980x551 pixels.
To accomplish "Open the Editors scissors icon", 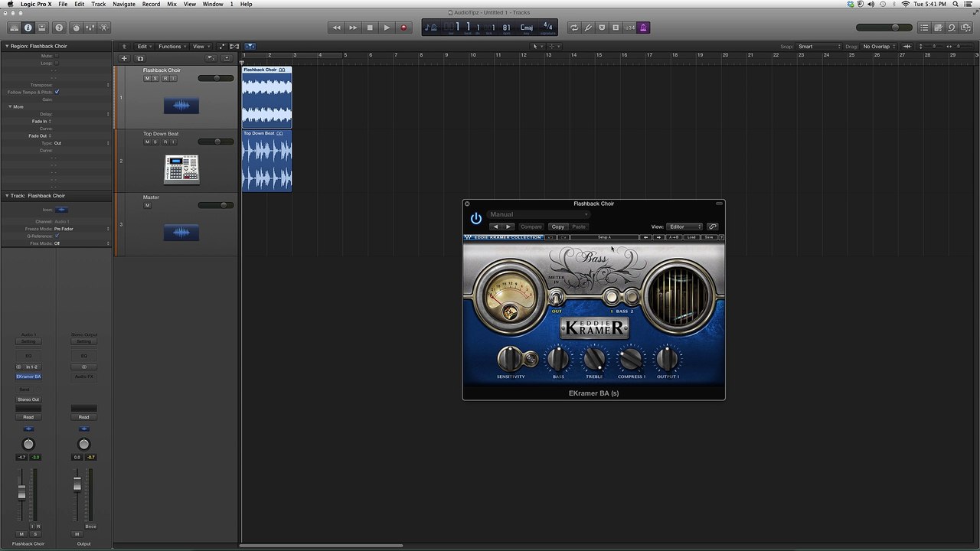I will (104, 28).
